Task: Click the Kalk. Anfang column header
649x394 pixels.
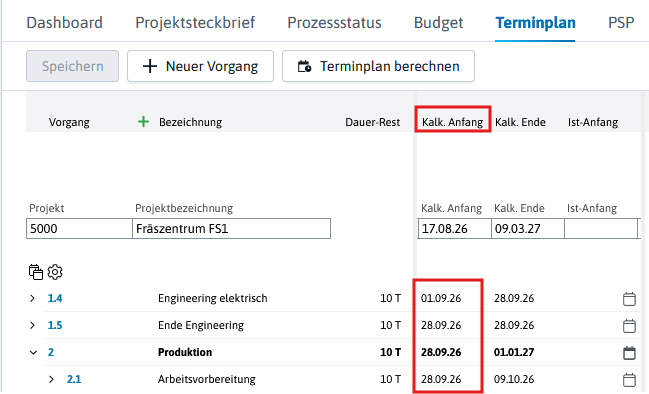Action: 452,122
